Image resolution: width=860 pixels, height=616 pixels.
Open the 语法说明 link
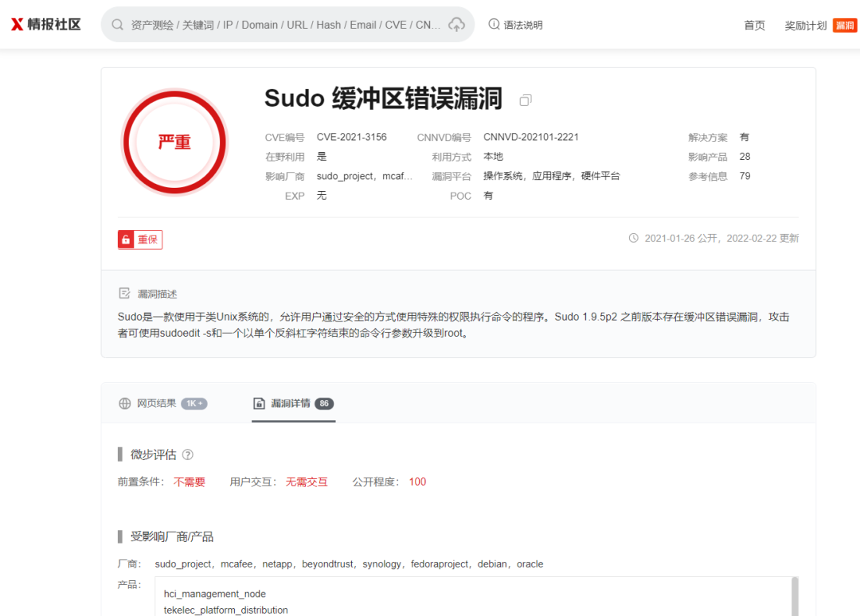(x=522, y=25)
